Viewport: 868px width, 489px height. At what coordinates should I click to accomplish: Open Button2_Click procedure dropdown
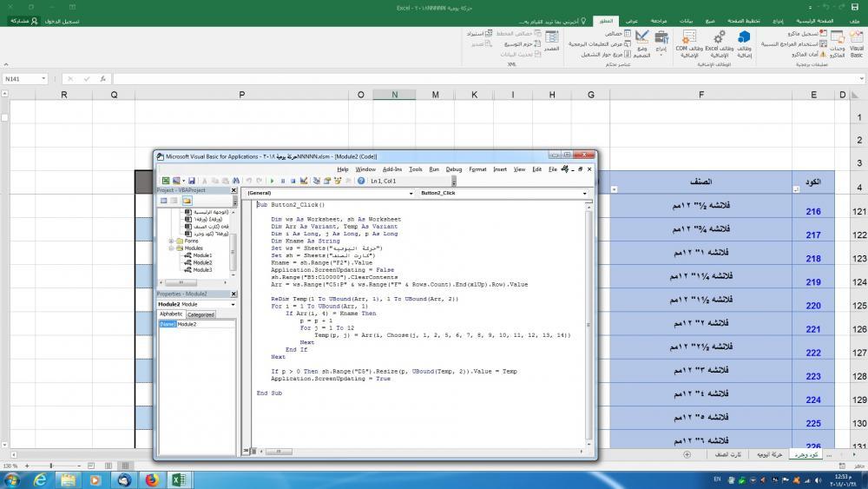pyautogui.click(x=584, y=194)
